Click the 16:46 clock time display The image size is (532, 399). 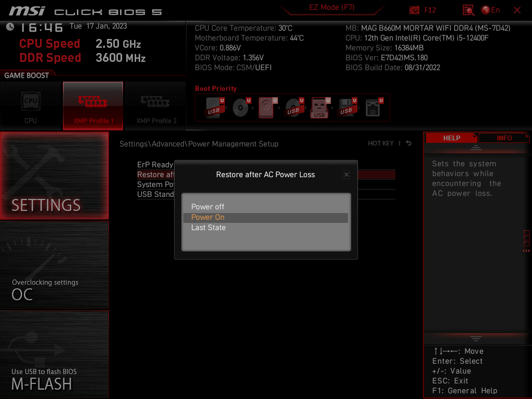(42, 28)
